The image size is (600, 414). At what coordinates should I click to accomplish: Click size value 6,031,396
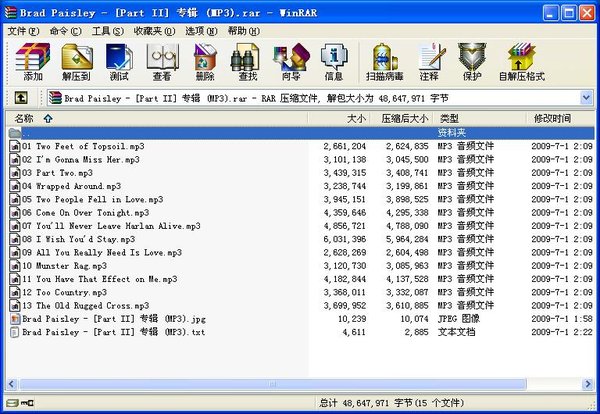tap(345, 239)
